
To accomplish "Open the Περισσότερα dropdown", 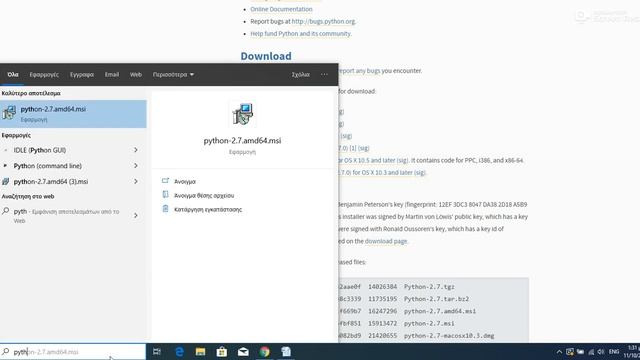I will tap(173, 75).
